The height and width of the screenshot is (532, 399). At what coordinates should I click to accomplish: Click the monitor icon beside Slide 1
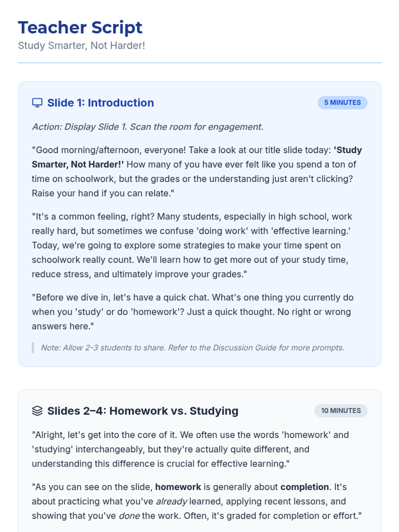37,103
